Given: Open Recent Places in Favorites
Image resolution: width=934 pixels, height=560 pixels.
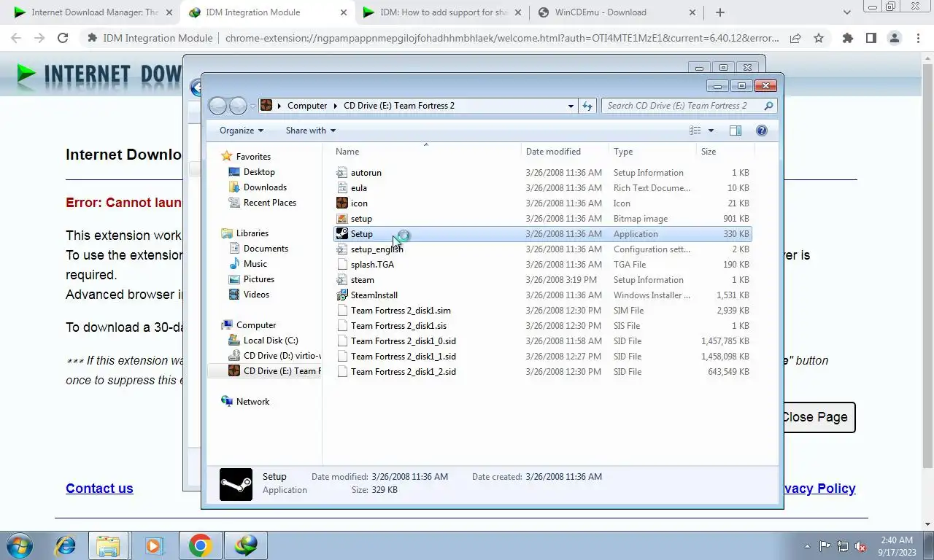Looking at the screenshot, I should coord(270,203).
